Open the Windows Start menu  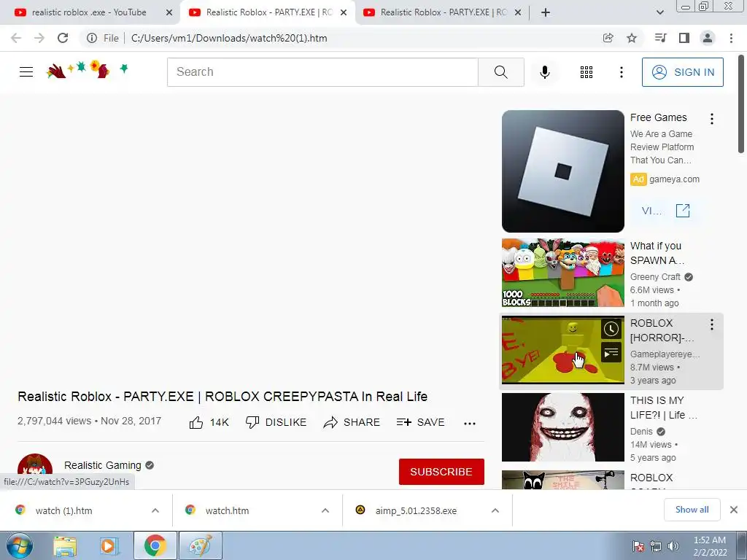tap(19, 545)
